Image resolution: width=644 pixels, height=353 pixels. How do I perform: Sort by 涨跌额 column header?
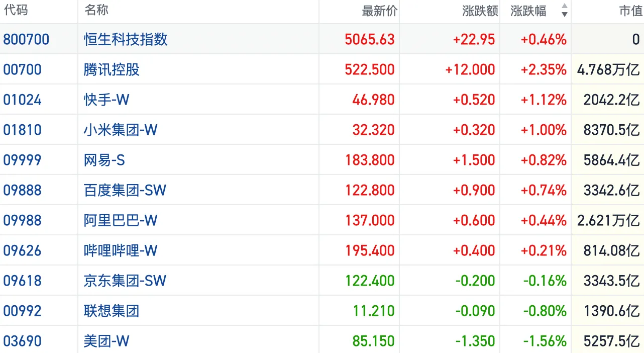point(480,11)
